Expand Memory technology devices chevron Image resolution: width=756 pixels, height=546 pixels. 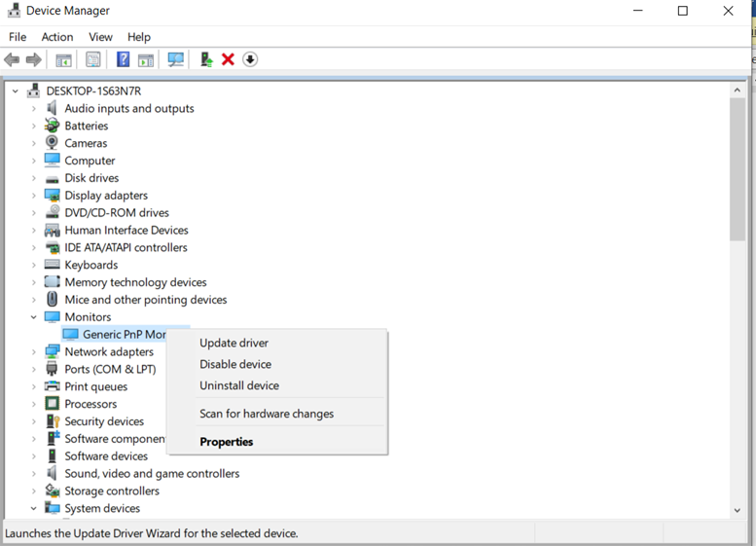tap(33, 282)
